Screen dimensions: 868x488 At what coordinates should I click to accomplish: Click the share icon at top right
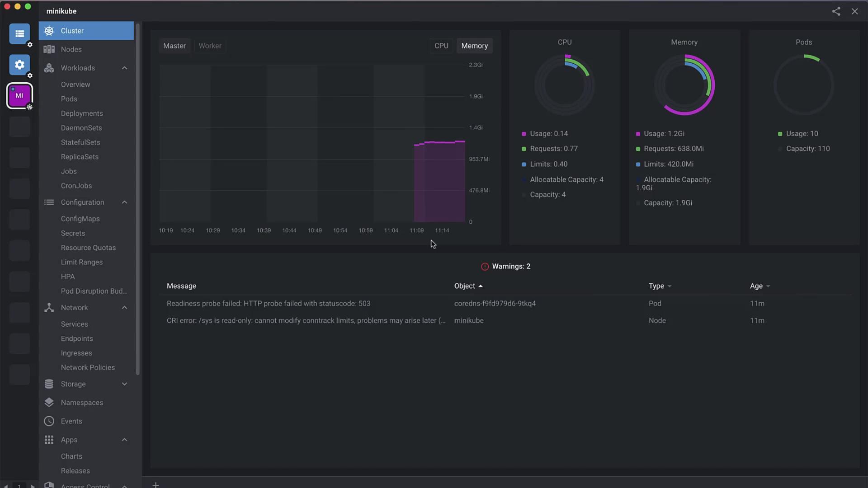(x=836, y=11)
